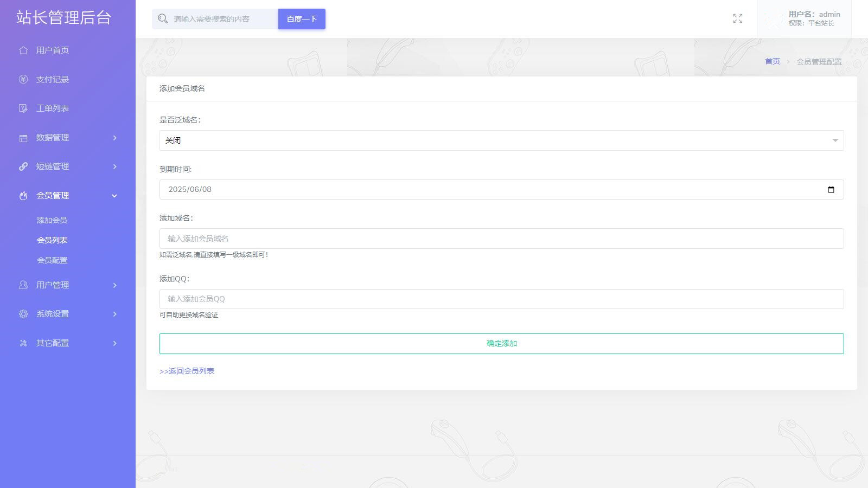
Task: Toggle fullscreen mode icon in header
Action: coord(737,19)
